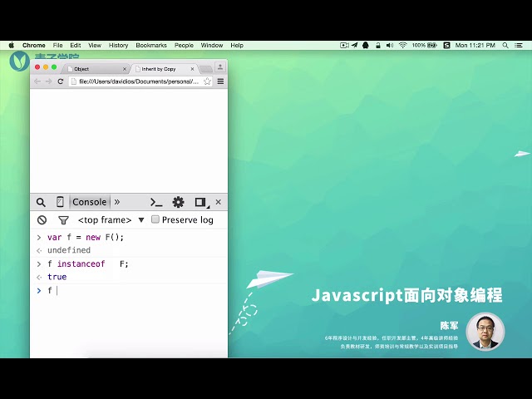Open the Bookmarks menu
The width and height of the screenshot is (532, 399).
151,45
